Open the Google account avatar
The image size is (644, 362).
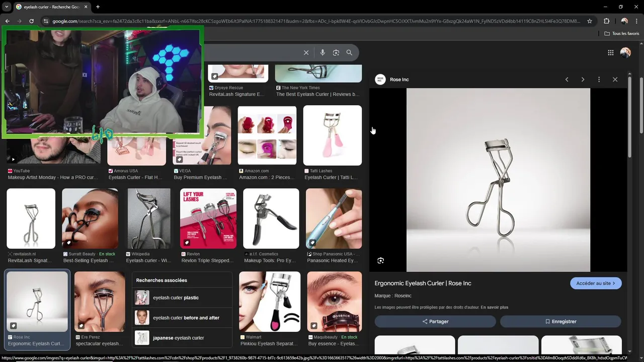[625, 53]
